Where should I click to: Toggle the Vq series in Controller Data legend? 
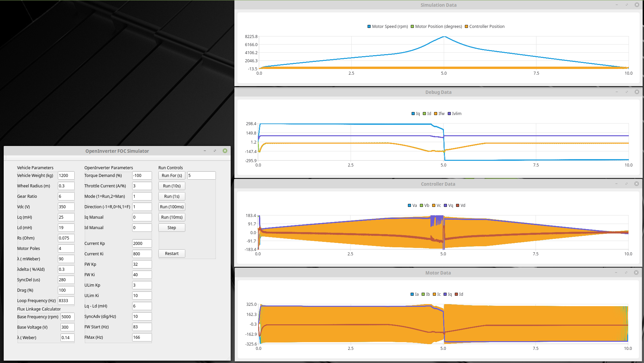click(x=446, y=206)
